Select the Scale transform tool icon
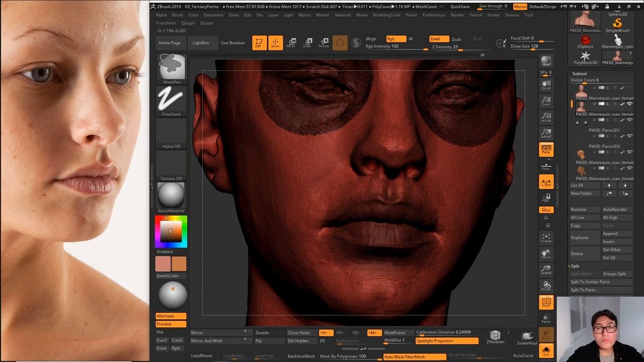644x362 pixels. [307, 43]
